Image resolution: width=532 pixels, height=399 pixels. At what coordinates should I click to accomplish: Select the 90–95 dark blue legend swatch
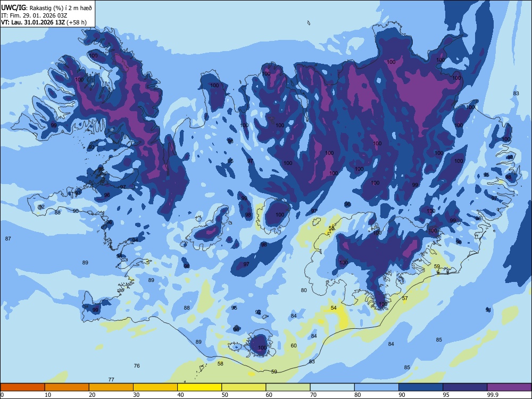pos(421,387)
